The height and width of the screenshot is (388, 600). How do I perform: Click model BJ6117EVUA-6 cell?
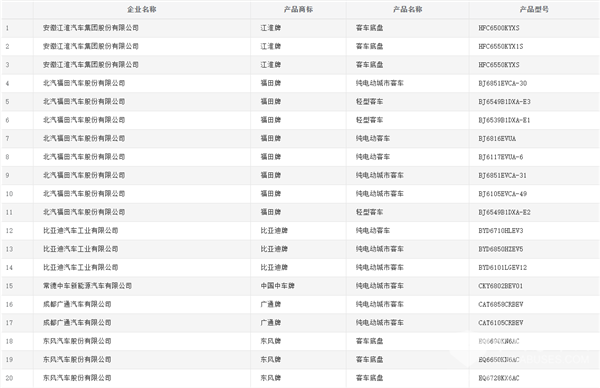tap(501, 157)
